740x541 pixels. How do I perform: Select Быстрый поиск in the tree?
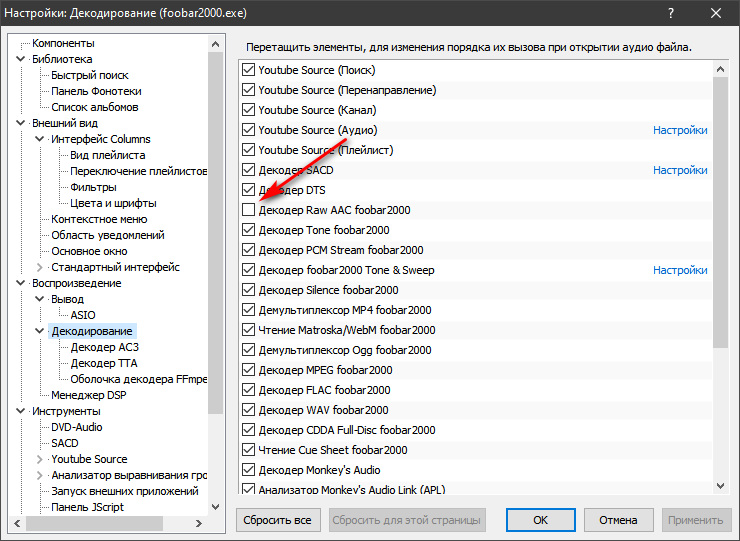[90, 75]
